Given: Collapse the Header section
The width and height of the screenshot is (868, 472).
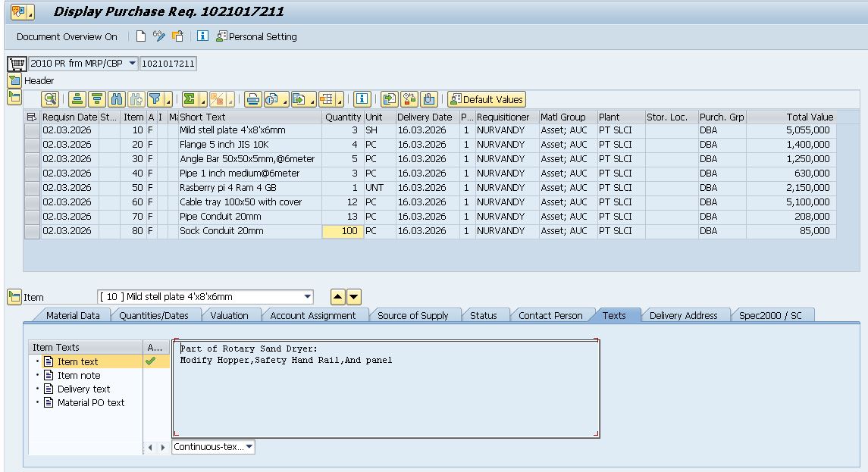Looking at the screenshot, I should (14, 80).
